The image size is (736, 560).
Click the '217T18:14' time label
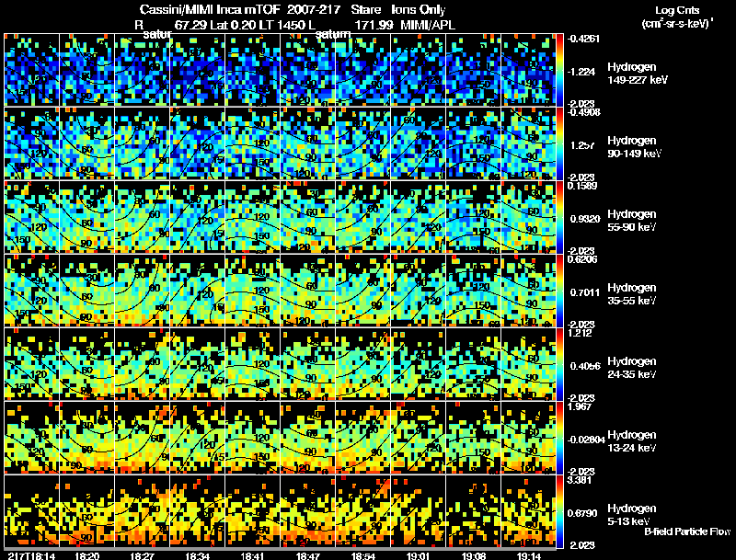click(x=32, y=556)
